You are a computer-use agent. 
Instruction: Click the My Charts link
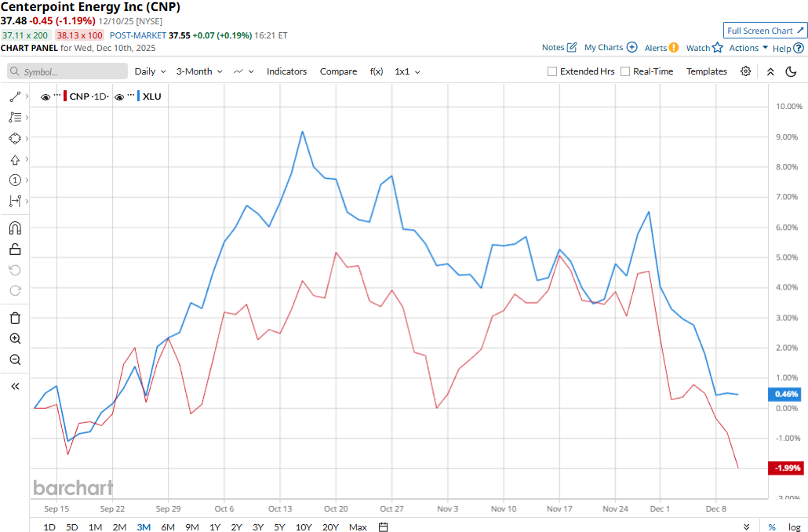(x=603, y=47)
